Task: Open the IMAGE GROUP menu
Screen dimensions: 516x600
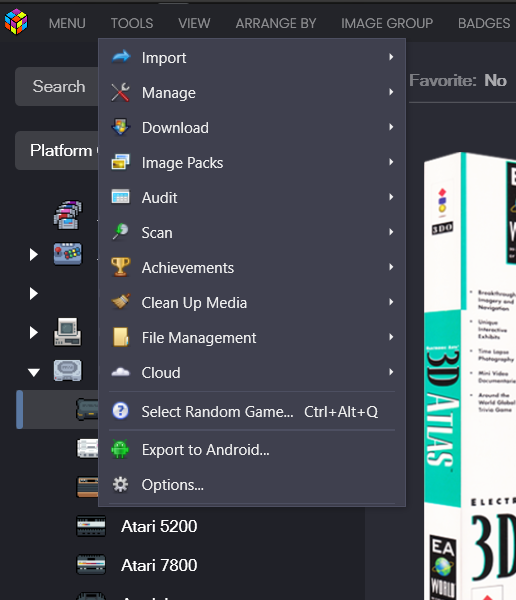Action: pos(387,23)
